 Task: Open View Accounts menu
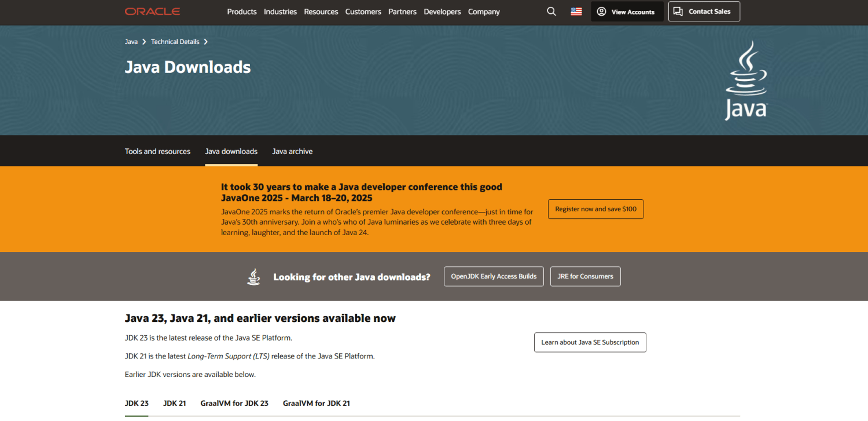[x=627, y=12]
